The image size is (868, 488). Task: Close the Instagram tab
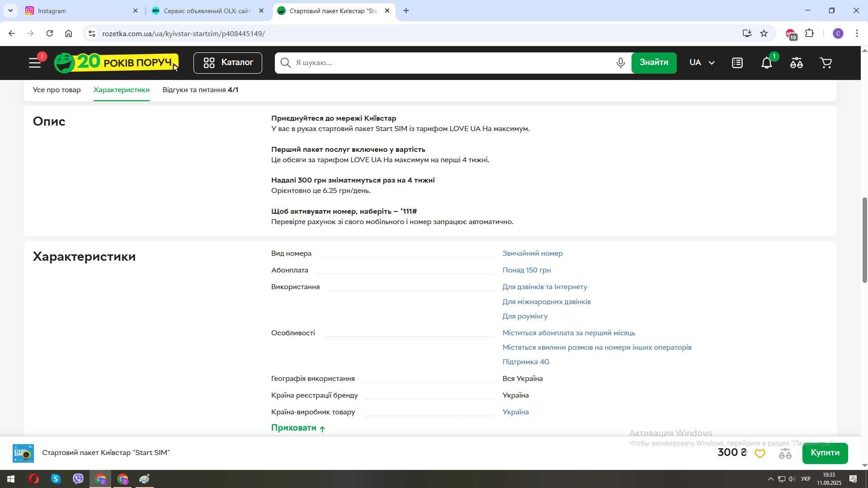point(135,11)
